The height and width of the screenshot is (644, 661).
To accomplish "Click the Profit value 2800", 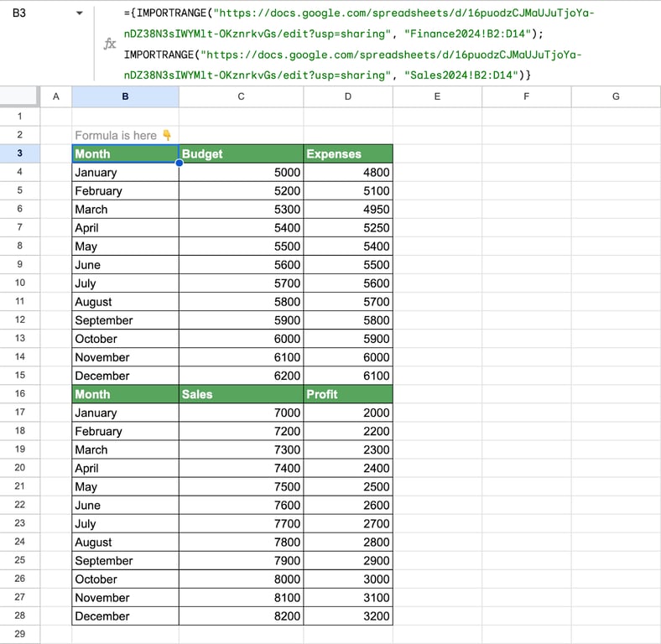I will pos(348,543).
